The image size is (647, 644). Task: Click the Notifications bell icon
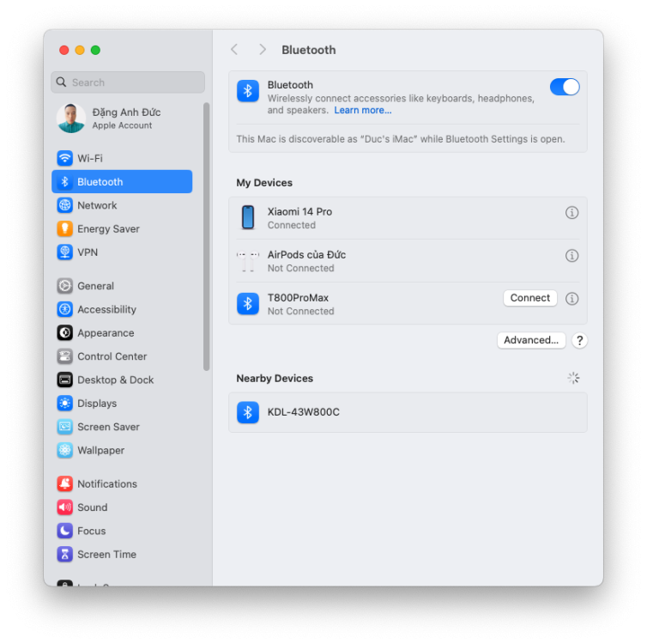pyautogui.click(x=64, y=483)
